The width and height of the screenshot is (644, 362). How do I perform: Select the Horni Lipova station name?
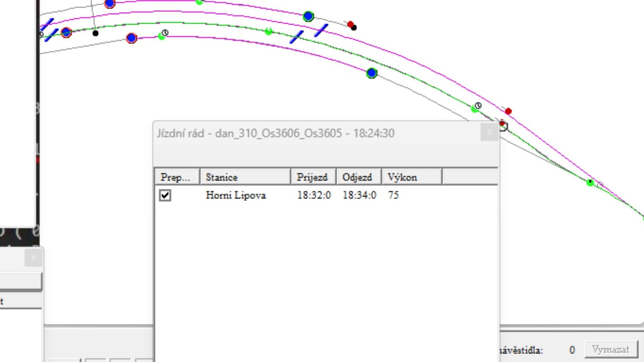tap(236, 195)
